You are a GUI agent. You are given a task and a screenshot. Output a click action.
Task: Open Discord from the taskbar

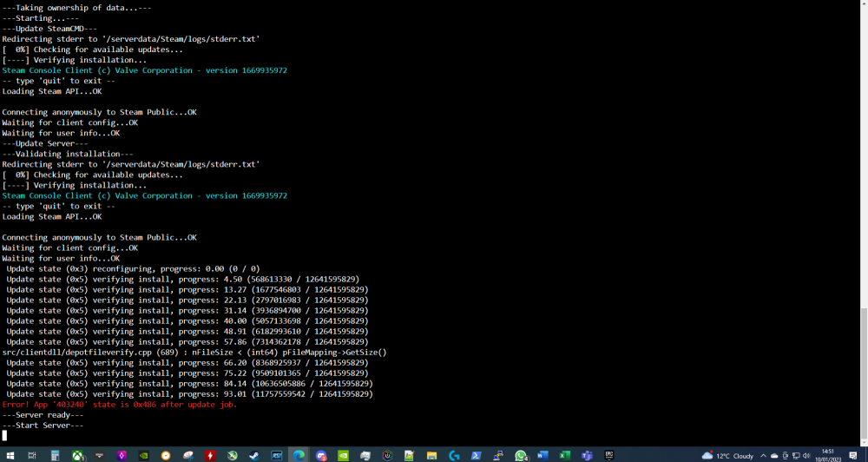[x=321, y=455]
